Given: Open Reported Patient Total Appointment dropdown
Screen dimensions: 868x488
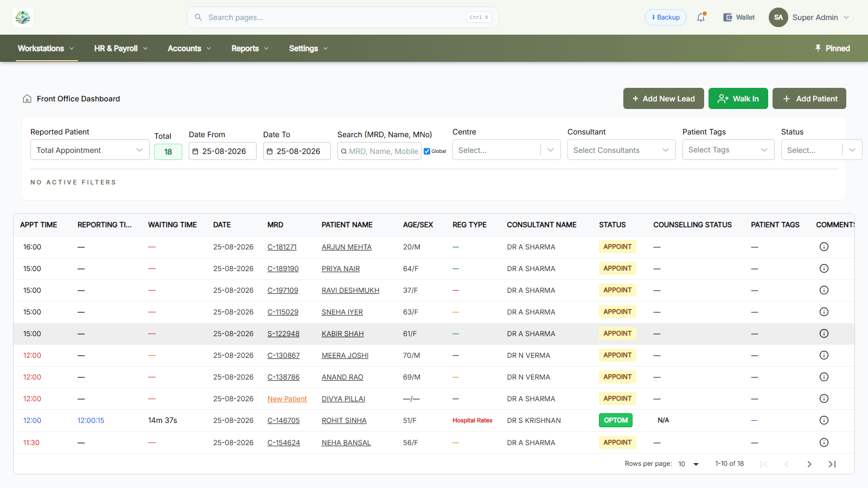Looking at the screenshot, I should click(x=90, y=150).
